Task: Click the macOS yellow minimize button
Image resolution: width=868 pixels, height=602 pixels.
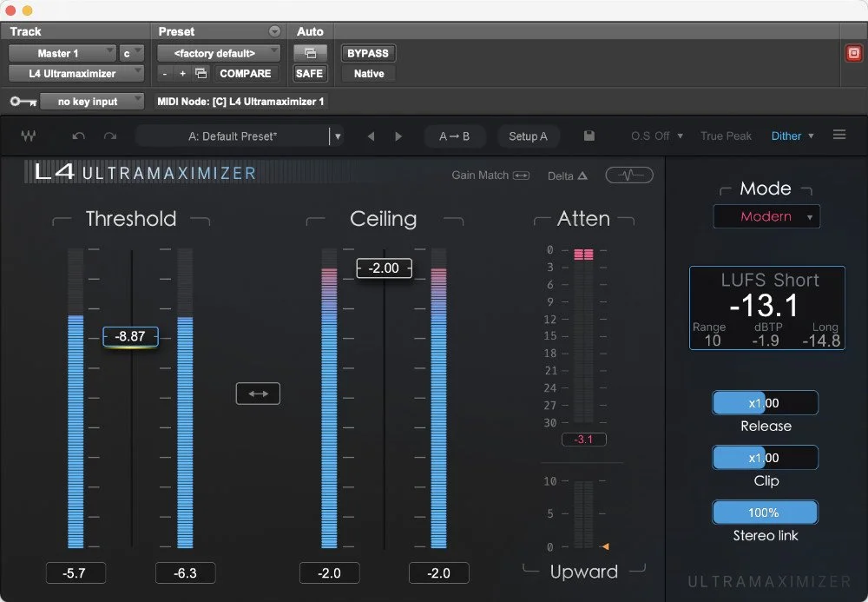Action: click(x=27, y=10)
